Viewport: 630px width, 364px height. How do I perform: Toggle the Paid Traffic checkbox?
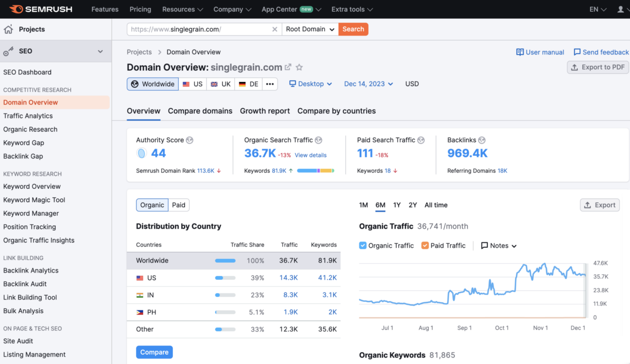(x=425, y=245)
